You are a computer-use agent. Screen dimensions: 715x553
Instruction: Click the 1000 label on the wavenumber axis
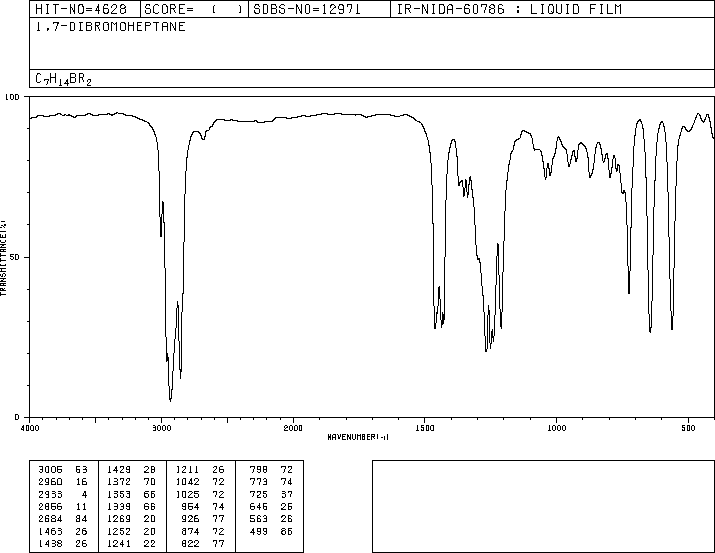557,428
